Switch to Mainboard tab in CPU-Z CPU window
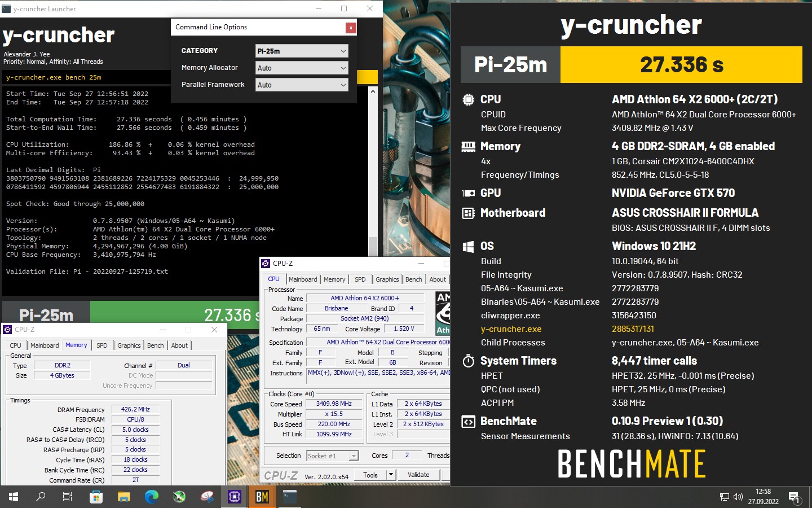 303,279
